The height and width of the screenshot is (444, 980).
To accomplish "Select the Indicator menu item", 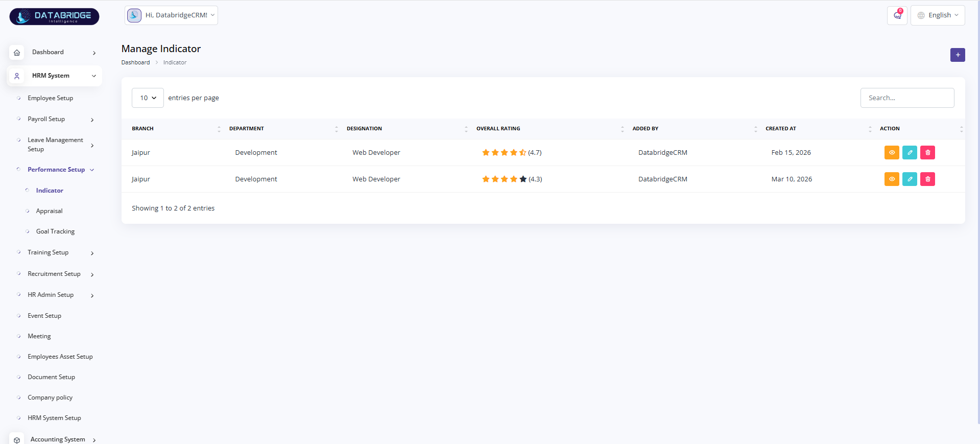I will tap(50, 191).
